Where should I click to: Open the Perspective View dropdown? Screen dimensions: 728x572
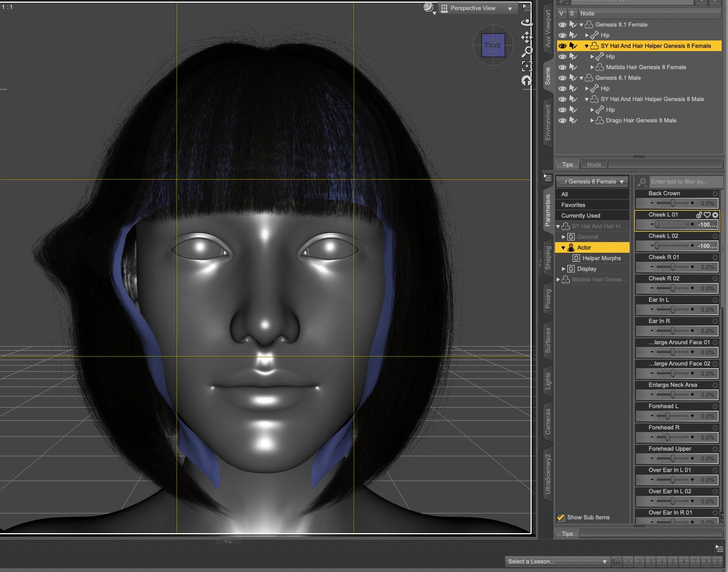[477, 9]
